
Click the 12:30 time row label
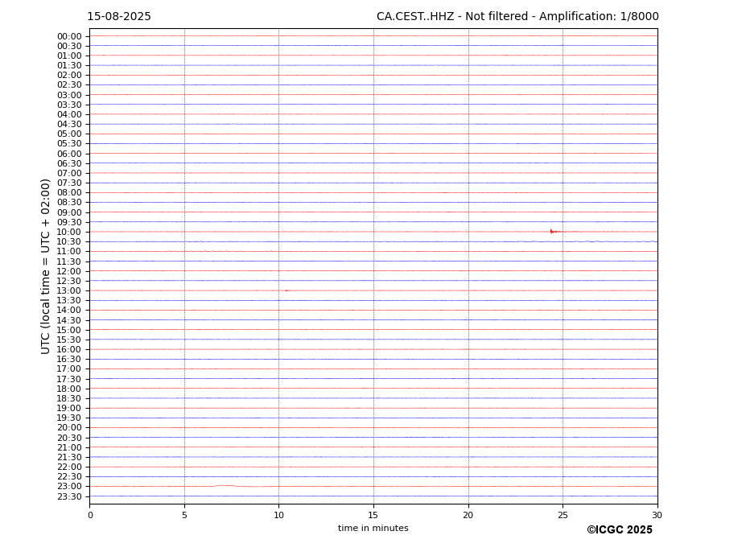(69, 281)
